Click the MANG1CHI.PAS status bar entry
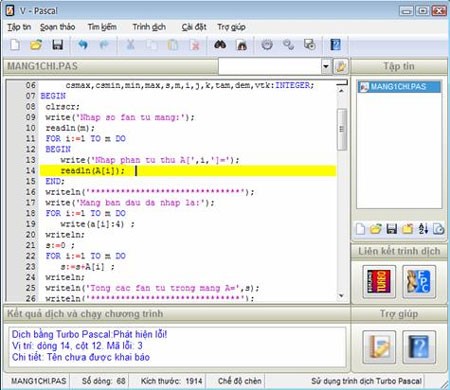This screenshot has width=450, height=390. click(38, 381)
